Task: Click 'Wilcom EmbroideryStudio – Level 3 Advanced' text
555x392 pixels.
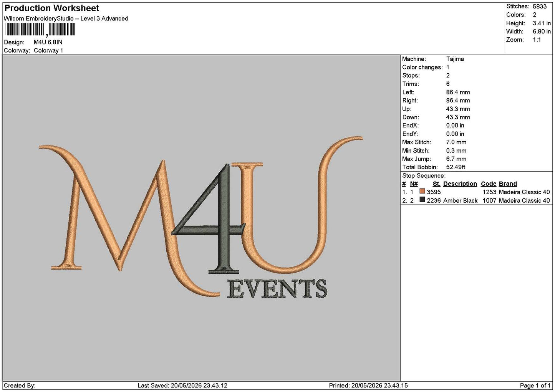Action: pyautogui.click(x=66, y=18)
